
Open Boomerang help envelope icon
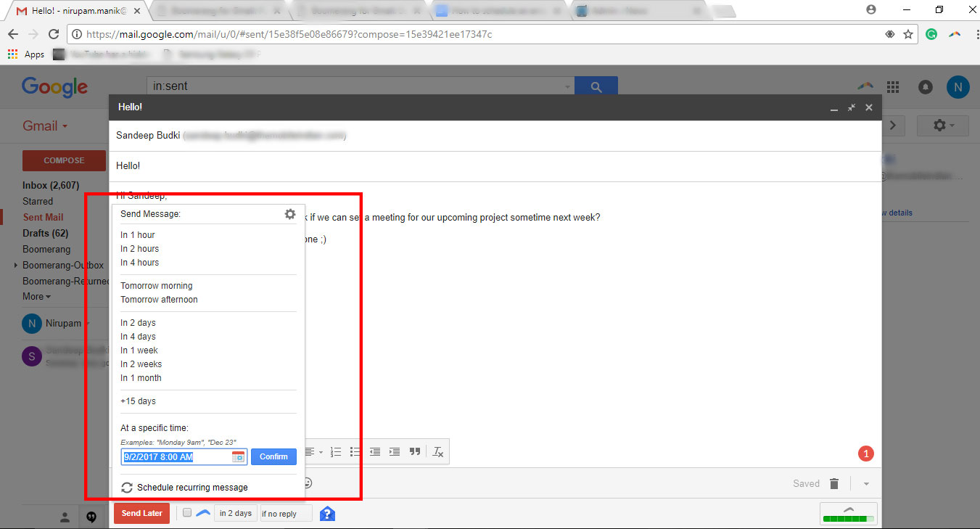327,514
